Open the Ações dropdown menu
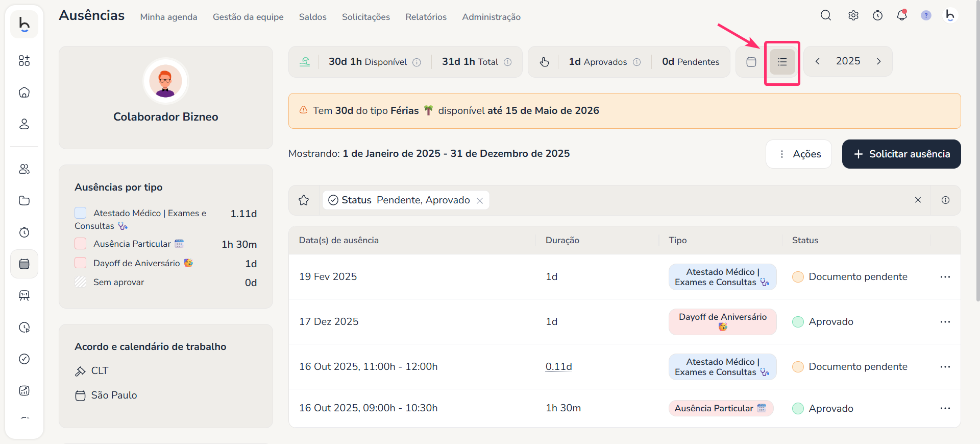980x444 pixels. click(799, 154)
